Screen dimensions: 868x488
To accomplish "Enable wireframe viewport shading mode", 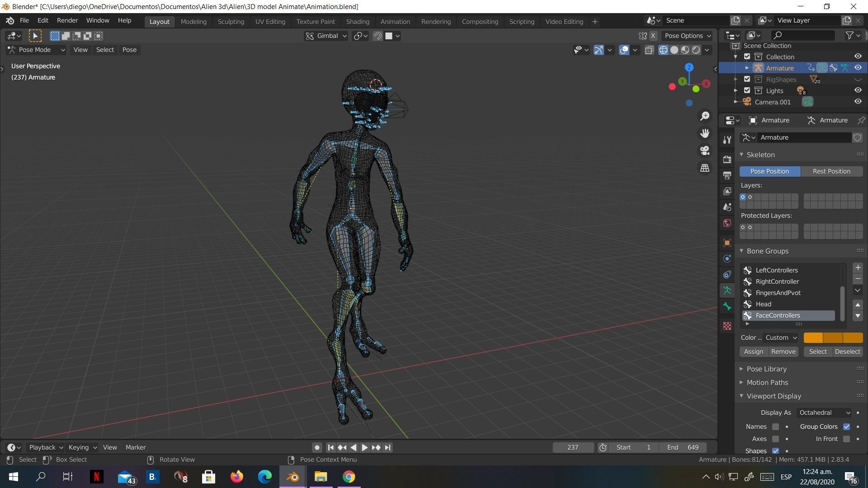I will click(663, 50).
